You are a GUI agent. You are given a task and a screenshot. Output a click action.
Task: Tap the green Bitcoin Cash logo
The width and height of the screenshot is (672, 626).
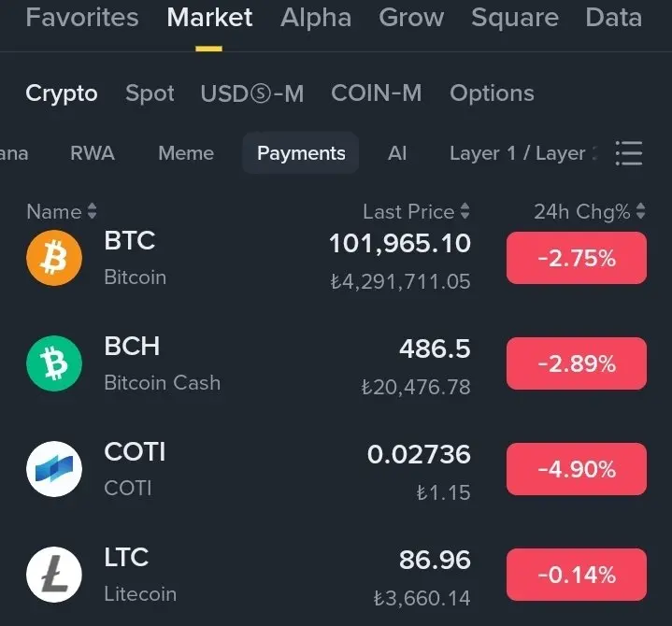[x=54, y=363]
